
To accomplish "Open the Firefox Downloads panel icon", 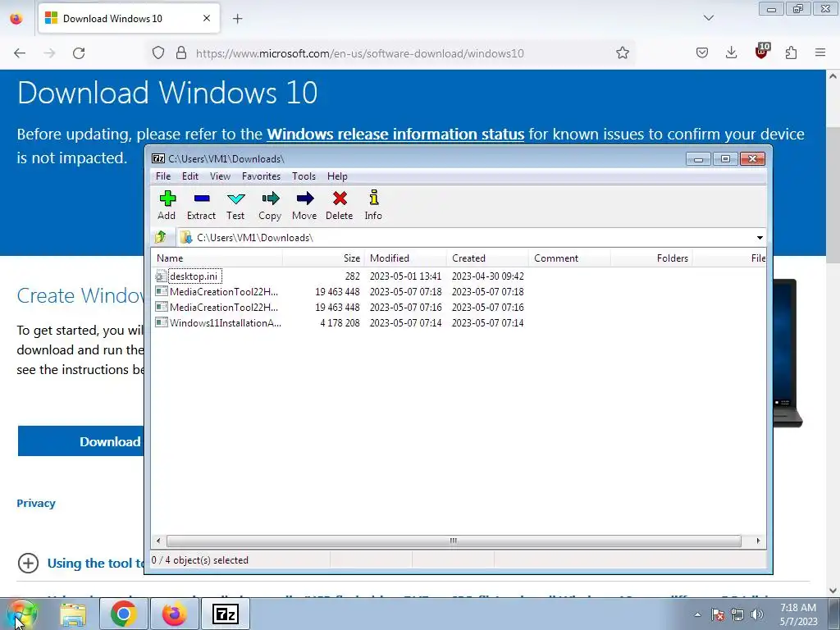I will pyautogui.click(x=731, y=53).
